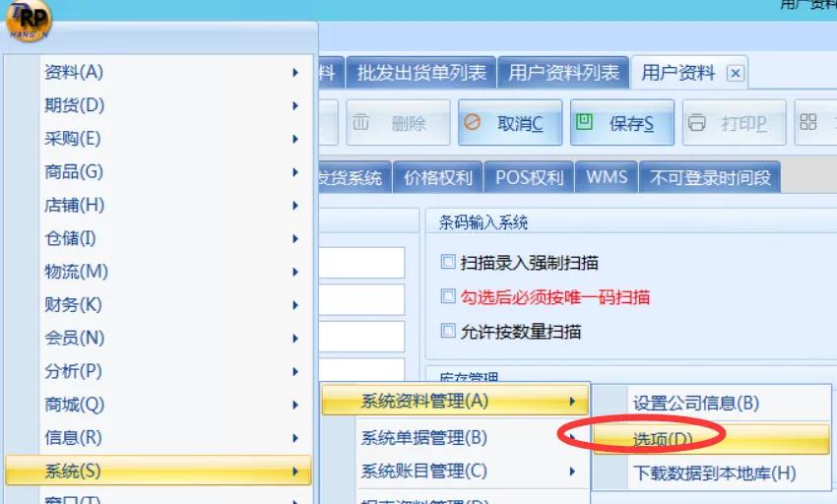Choose 下载数据到本地库(H) menu item
Screen dimensions: 837x504
click(x=713, y=472)
